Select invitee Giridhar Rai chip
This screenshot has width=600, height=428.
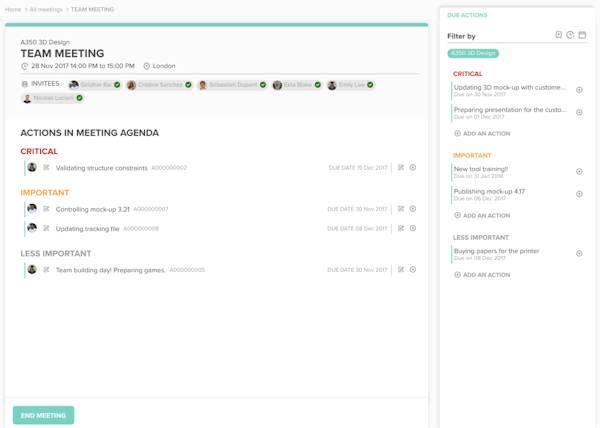tap(95, 85)
